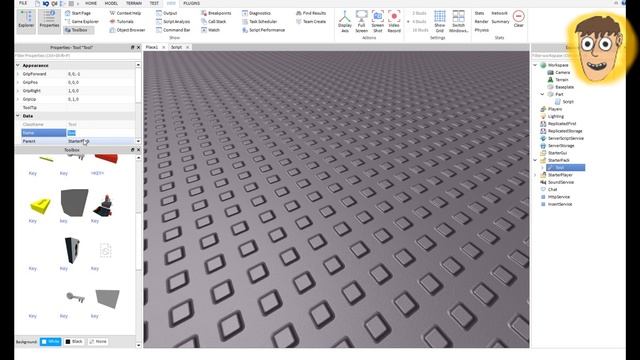Open the Watch window
The height and width of the screenshot is (360, 640).
(211, 30)
